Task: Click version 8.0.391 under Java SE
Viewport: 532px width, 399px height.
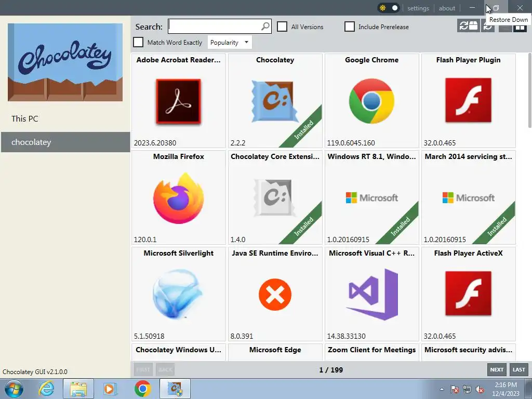Action: pyautogui.click(x=242, y=336)
